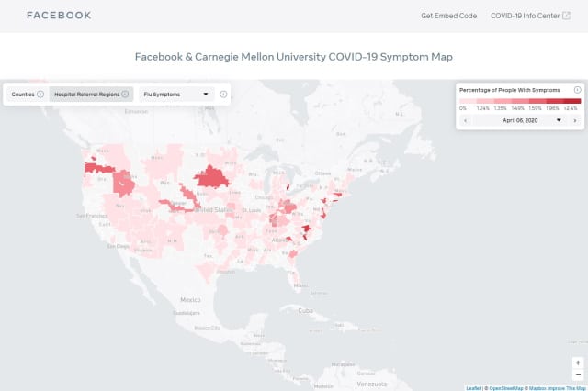Click the dark red region in South Dakota
This screenshot has height=391, width=588.
pyautogui.click(x=213, y=176)
